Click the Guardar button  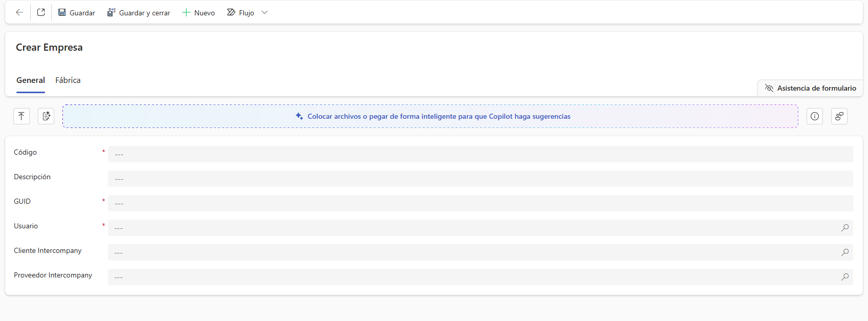pos(76,12)
